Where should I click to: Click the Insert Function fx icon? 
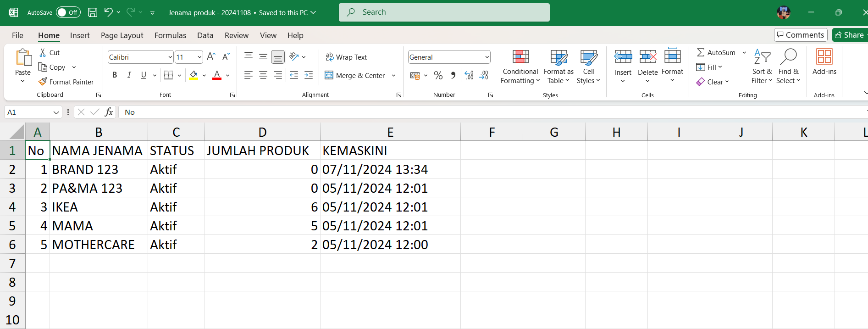point(109,112)
